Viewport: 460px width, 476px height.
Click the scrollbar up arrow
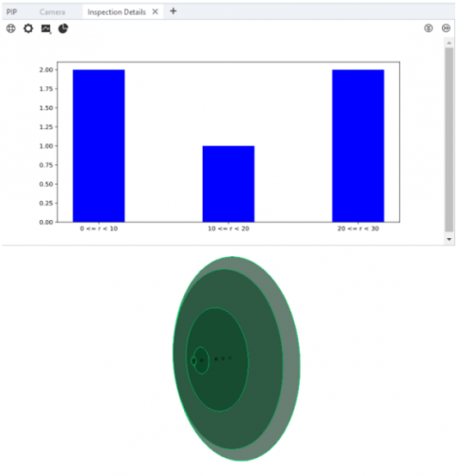[x=449, y=43]
